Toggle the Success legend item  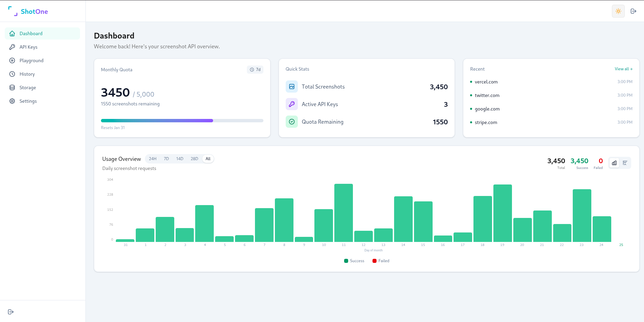click(x=354, y=261)
